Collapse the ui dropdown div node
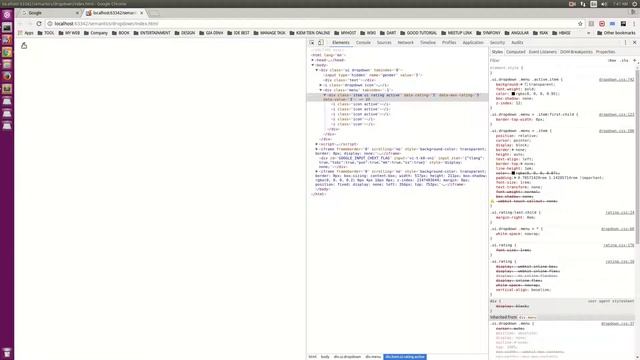The width and height of the screenshot is (640, 360). coord(317,70)
